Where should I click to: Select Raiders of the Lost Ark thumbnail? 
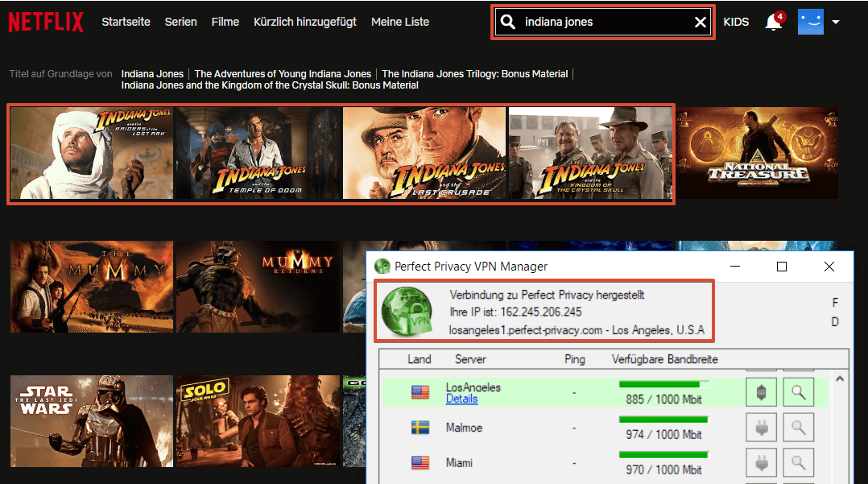click(x=92, y=153)
